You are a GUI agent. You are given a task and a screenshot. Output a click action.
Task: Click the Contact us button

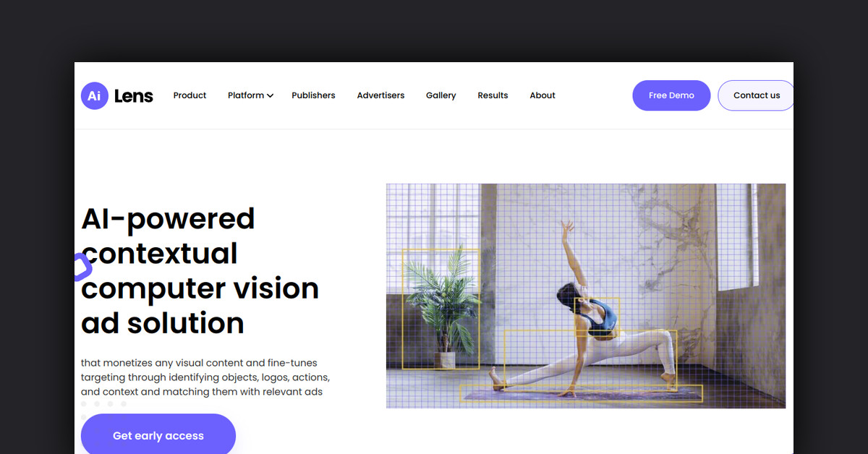(x=756, y=95)
